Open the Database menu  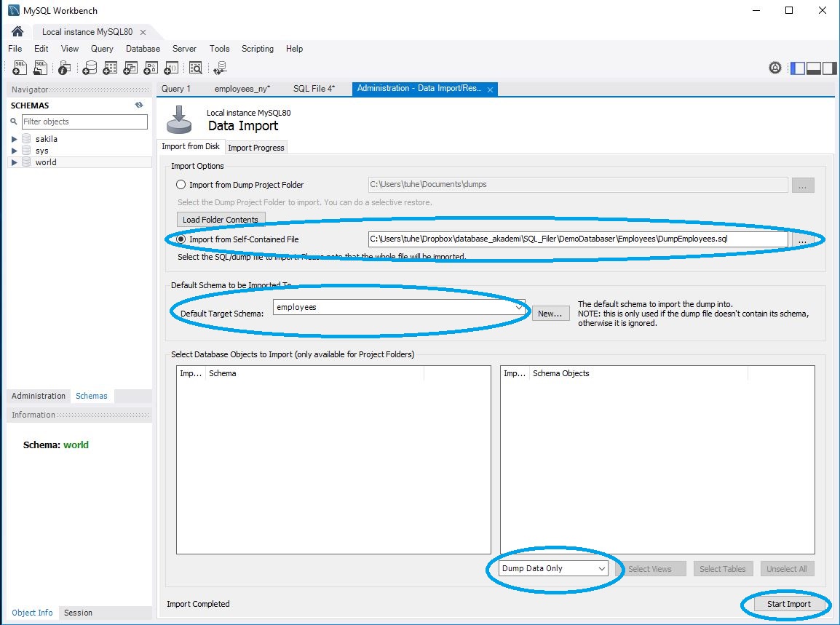pos(143,49)
